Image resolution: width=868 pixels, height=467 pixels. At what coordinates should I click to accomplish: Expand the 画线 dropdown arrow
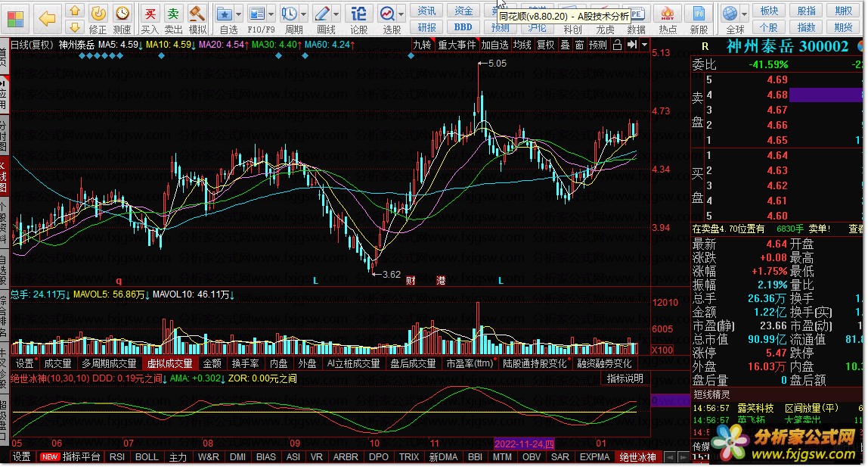336,14
